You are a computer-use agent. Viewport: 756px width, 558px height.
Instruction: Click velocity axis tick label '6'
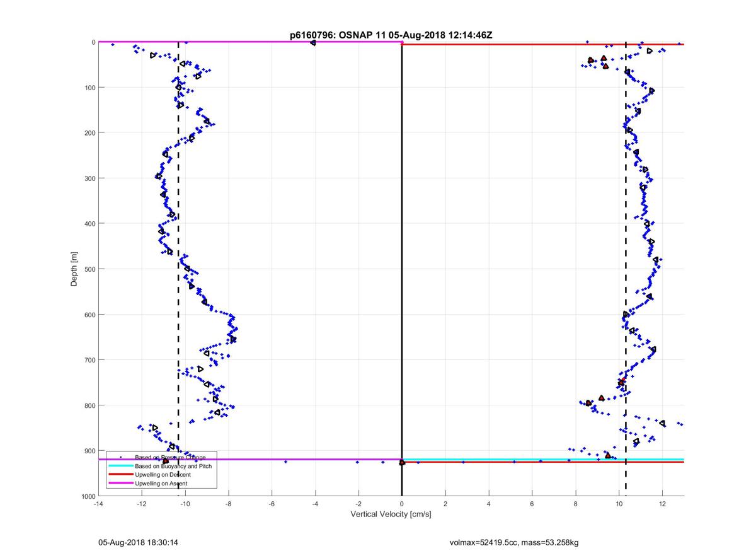pyautogui.click(x=532, y=504)
